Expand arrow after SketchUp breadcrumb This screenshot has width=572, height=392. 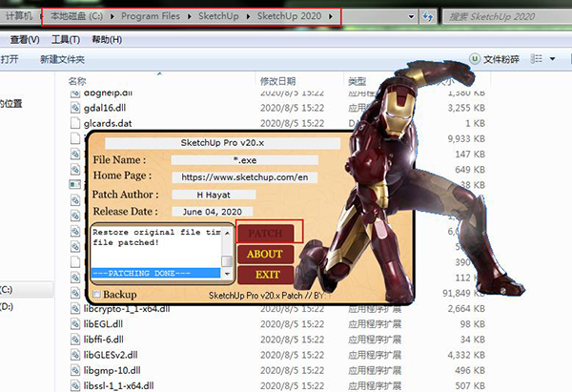(248, 16)
